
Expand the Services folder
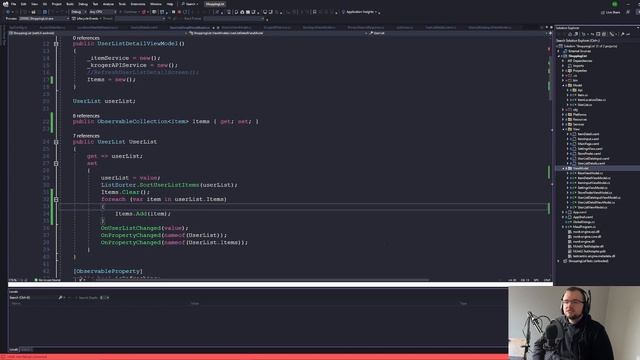563,124
